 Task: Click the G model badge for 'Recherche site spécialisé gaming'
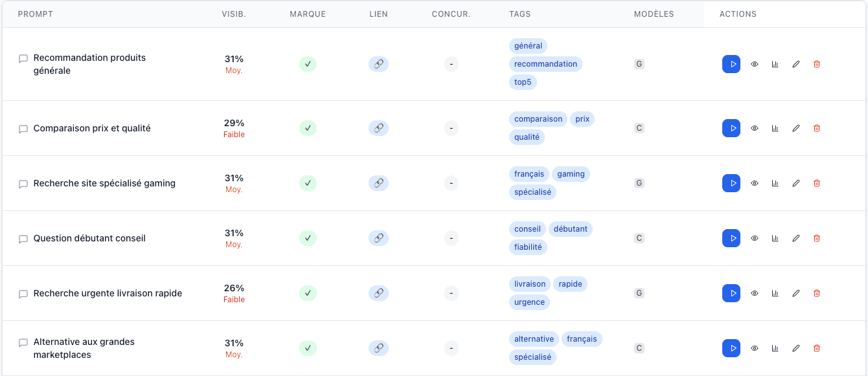(x=639, y=183)
